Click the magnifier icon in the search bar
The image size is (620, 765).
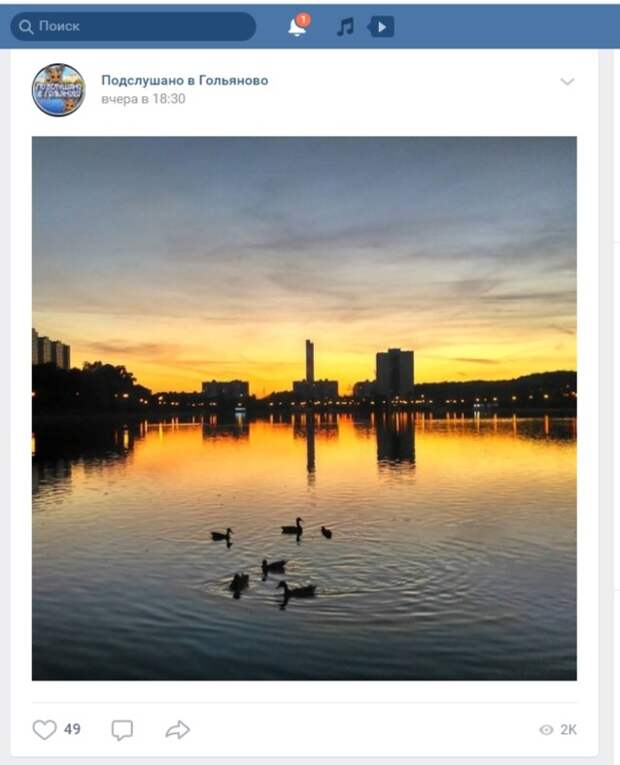(x=25, y=26)
